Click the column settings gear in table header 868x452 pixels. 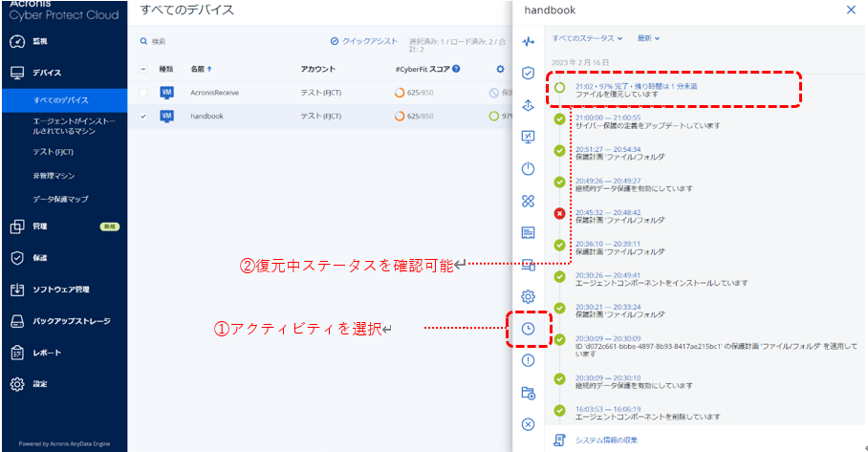click(499, 69)
